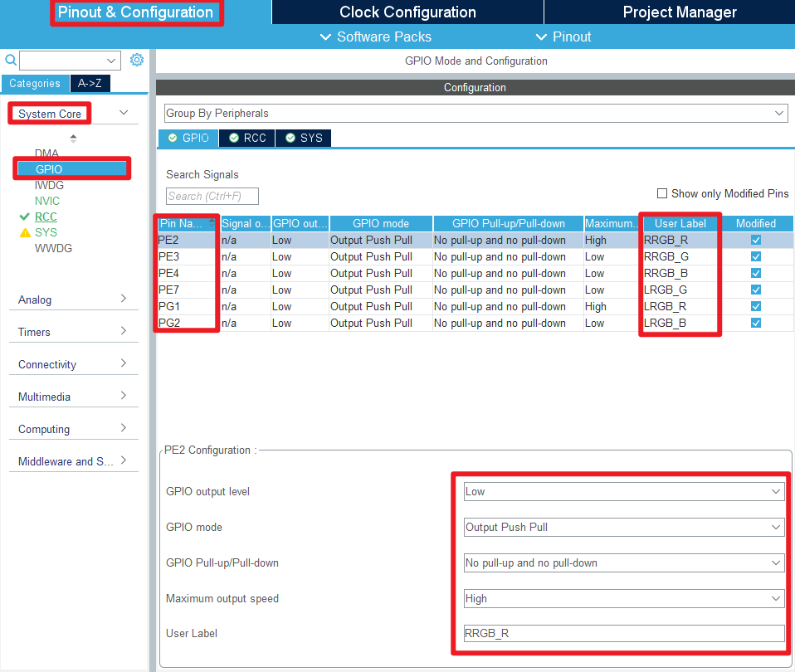Select GPIO in System Core list
The height and width of the screenshot is (672, 795).
[72, 169]
